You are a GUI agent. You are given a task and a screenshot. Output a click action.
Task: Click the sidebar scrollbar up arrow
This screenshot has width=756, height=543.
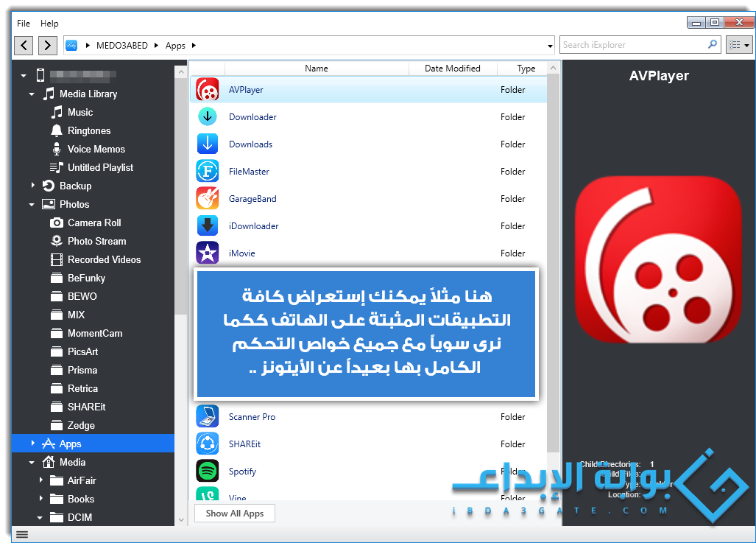coord(181,72)
